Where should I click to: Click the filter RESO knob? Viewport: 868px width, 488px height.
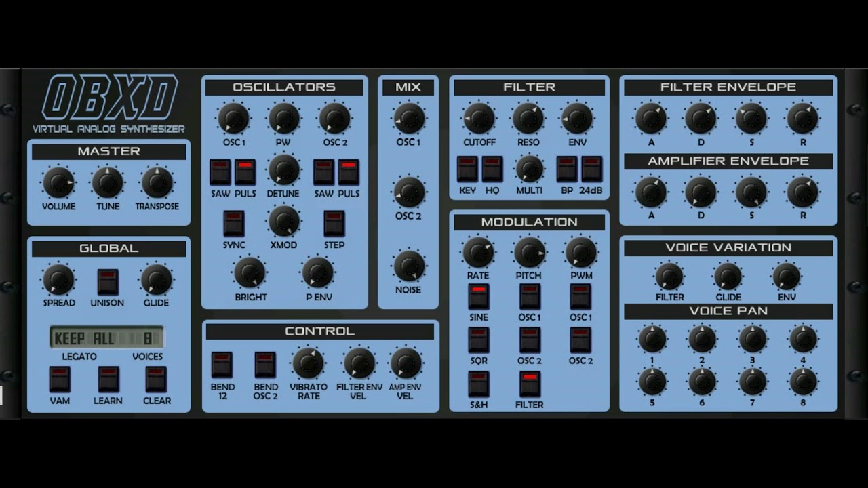[528, 119]
